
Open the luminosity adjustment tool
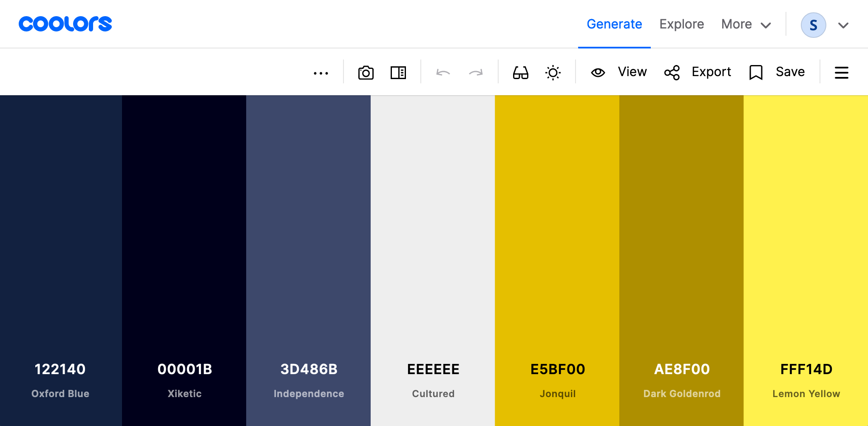tap(553, 72)
